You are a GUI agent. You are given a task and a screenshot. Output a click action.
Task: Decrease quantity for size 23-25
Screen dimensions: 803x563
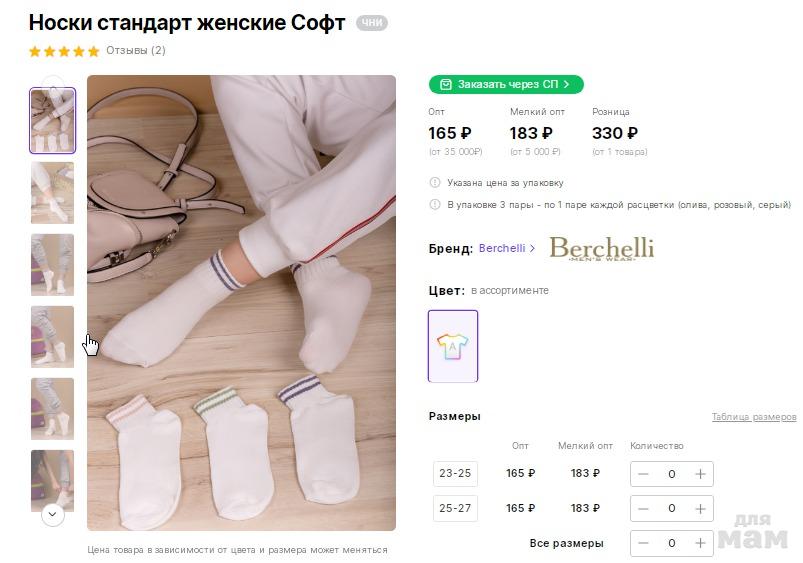tap(643, 474)
